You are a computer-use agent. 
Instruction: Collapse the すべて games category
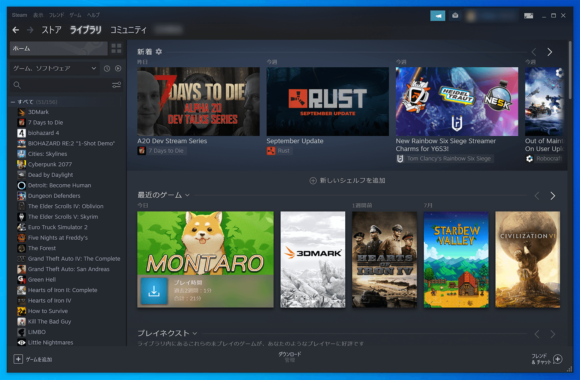click(x=13, y=102)
